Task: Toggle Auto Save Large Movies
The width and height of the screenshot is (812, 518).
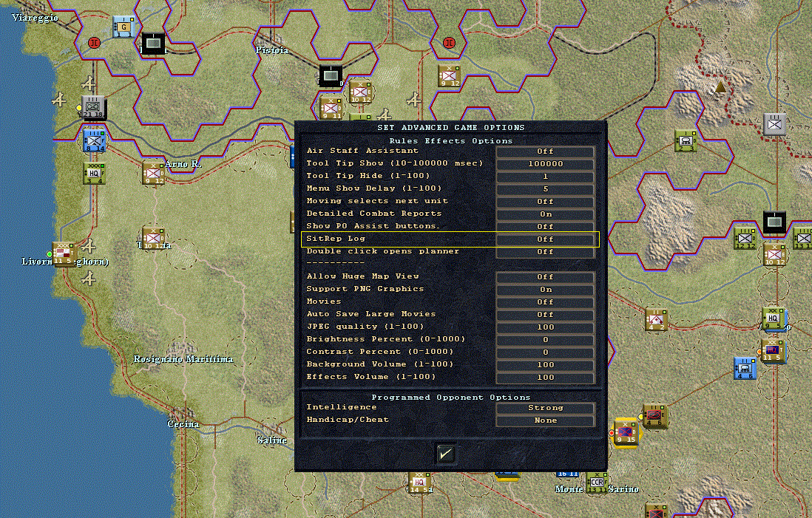Action: point(545,315)
